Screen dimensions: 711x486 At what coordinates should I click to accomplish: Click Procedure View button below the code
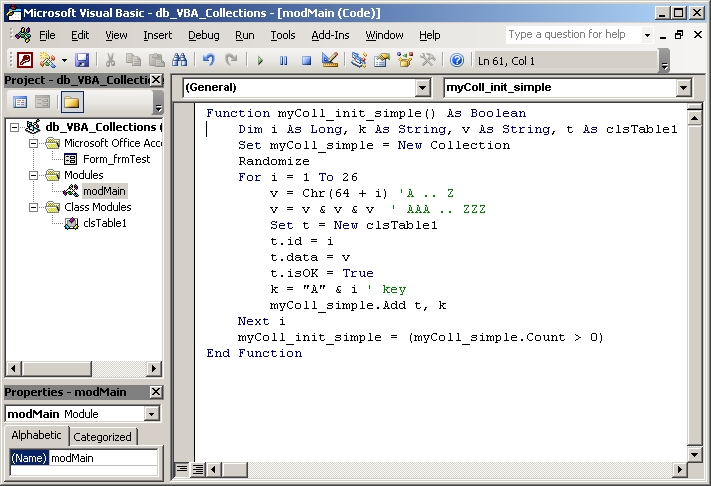(x=181, y=469)
